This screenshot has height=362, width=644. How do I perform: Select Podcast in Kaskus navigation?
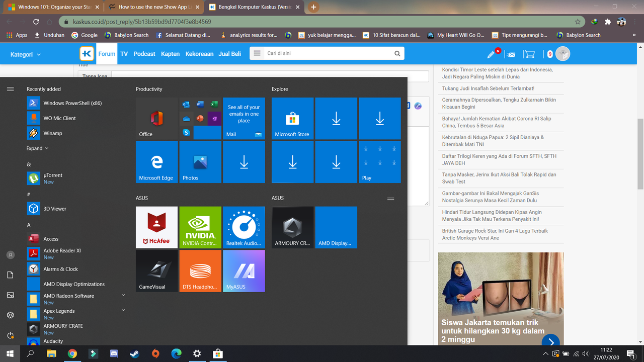pos(144,54)
